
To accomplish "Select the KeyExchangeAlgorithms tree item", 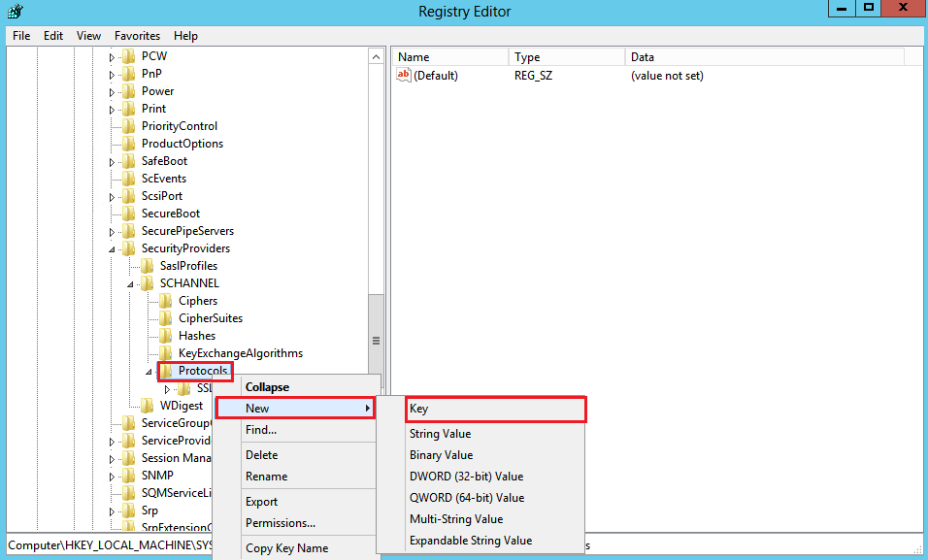I will click(240, 353).
